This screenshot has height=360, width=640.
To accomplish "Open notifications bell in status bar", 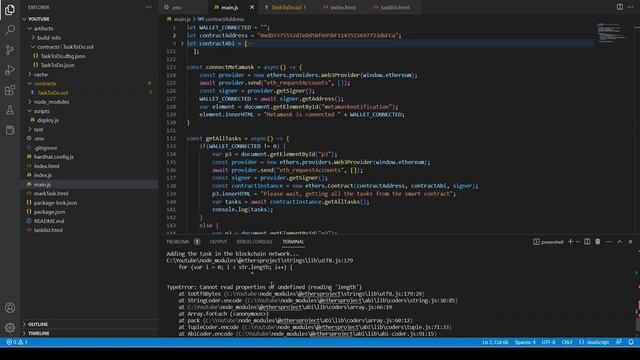I will pos(631,342).
